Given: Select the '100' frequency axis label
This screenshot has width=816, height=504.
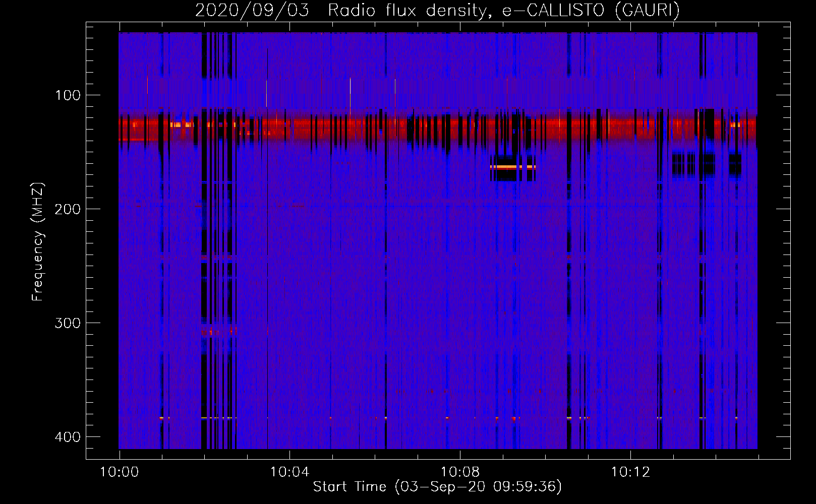Looking at the screenshot, I should [68, 95].
